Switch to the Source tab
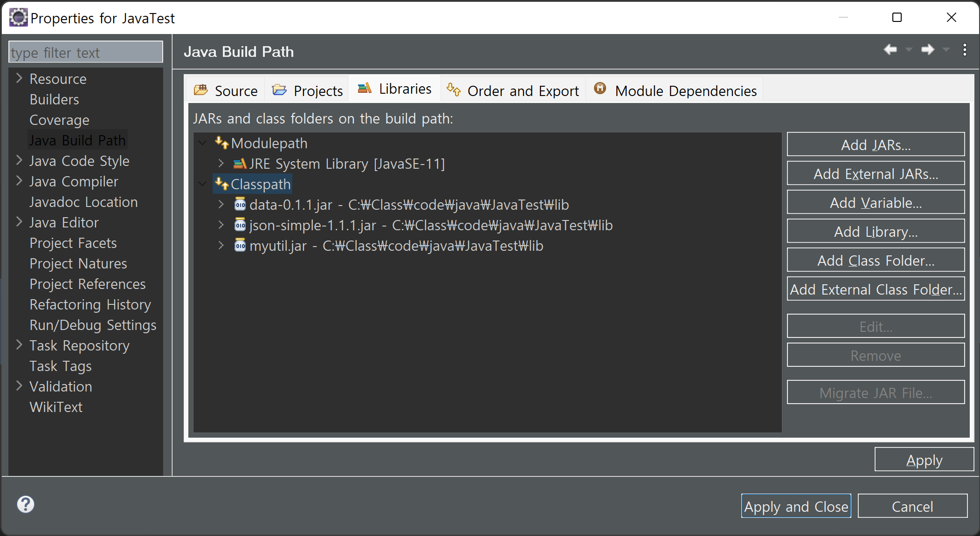 pyautogui.click(x=226, y=90)
